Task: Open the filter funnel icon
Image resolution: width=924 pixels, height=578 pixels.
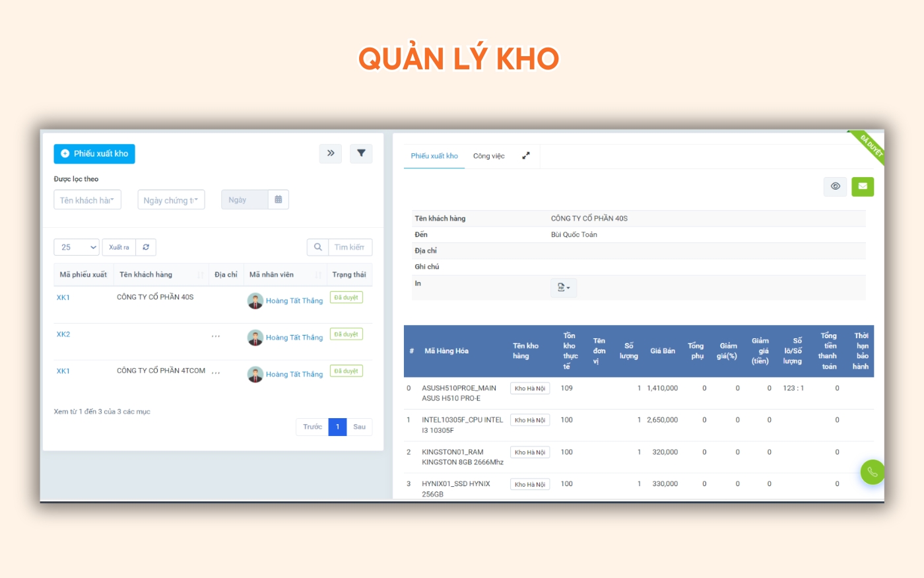Action: coord(361,153)
